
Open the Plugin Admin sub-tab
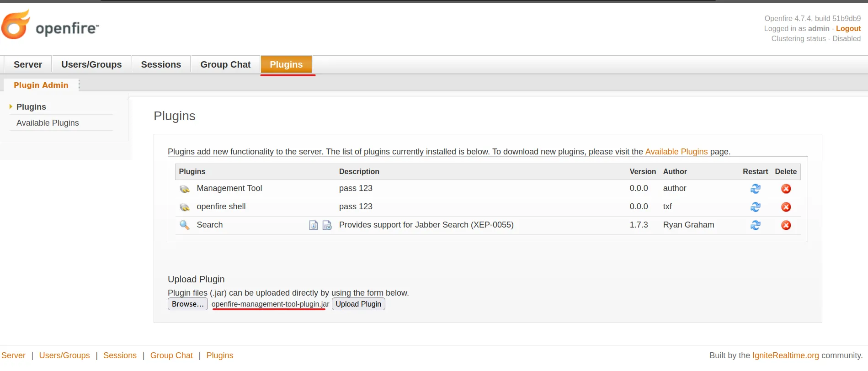tap(41, 85)
